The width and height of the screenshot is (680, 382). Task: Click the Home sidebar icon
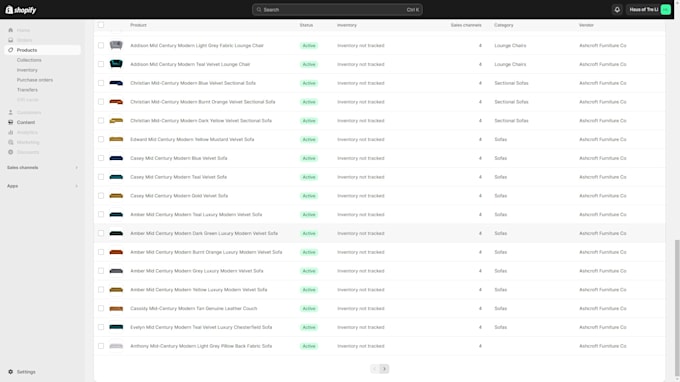[11, 30]
